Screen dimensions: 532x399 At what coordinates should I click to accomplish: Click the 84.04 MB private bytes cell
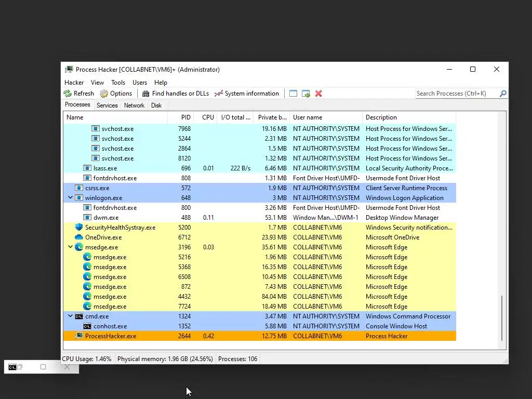coord(274,297)
